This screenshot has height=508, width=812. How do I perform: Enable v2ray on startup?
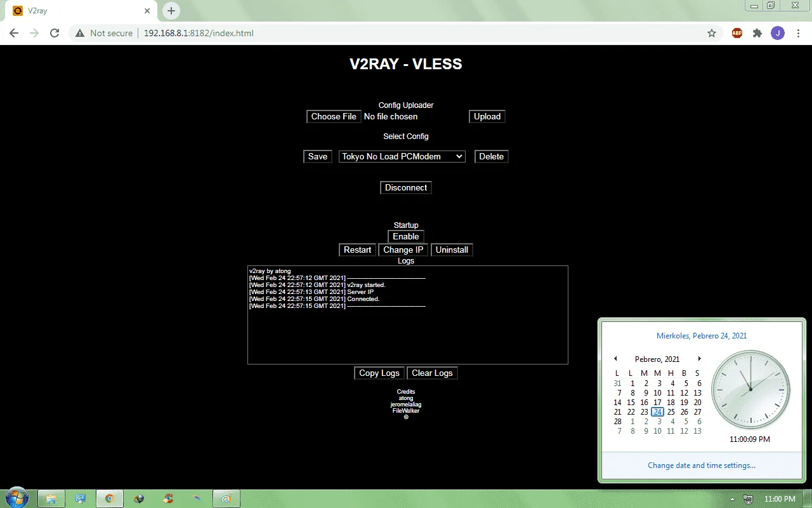point(406,236)
